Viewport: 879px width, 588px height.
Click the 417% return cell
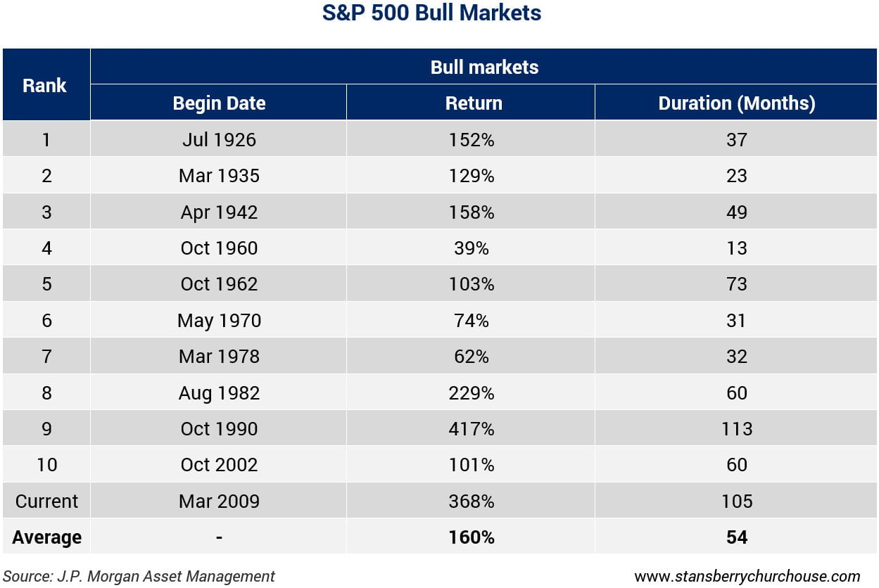pyautogui.click(x=472, y=428)
